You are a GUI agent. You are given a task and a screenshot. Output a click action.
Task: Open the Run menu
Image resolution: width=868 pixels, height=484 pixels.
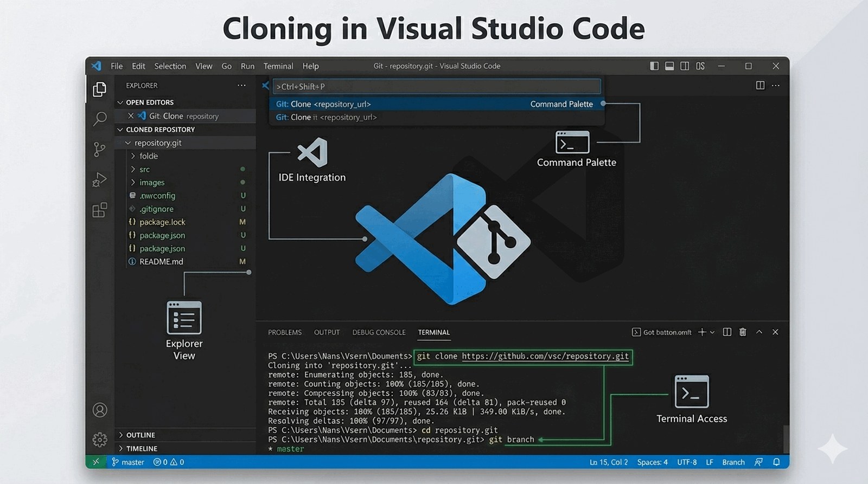pos(247,66)
